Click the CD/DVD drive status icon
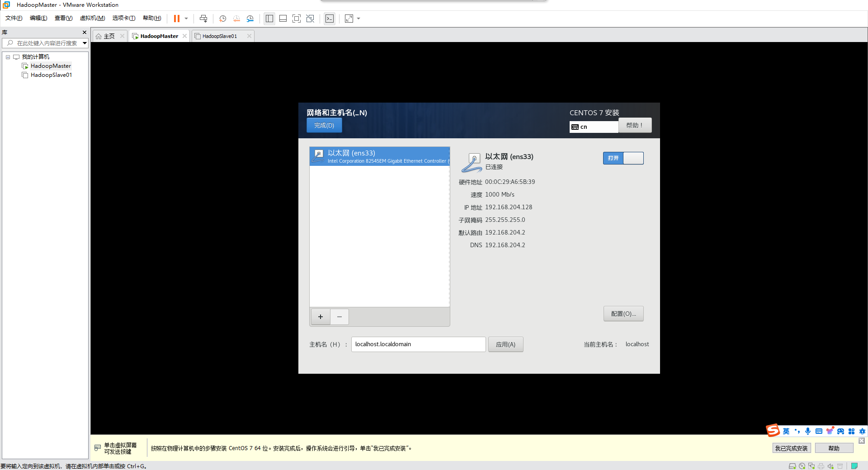The image size is (868, 470). (x=802, y=466)
